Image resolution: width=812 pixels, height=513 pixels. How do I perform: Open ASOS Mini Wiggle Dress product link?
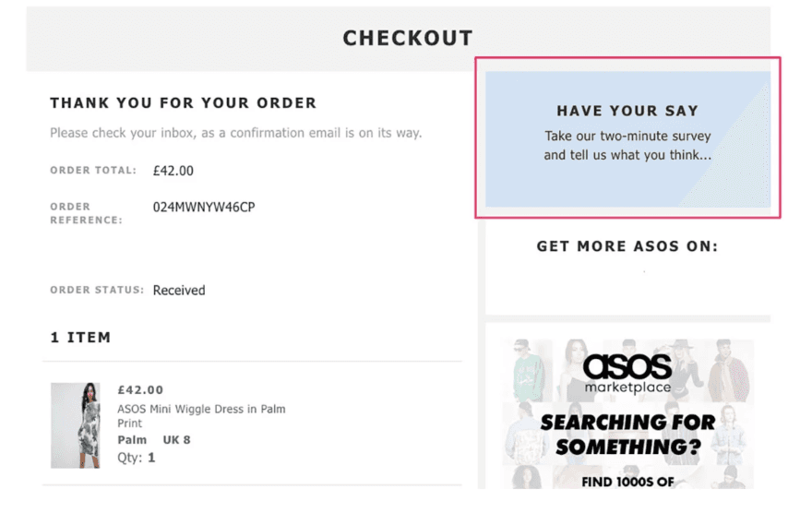(x=201, y=415)
